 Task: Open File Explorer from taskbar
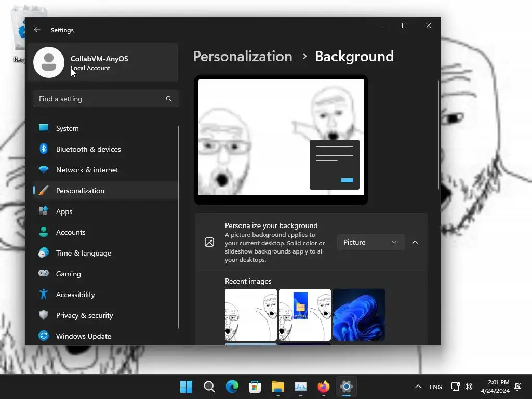tap(277, 387)
